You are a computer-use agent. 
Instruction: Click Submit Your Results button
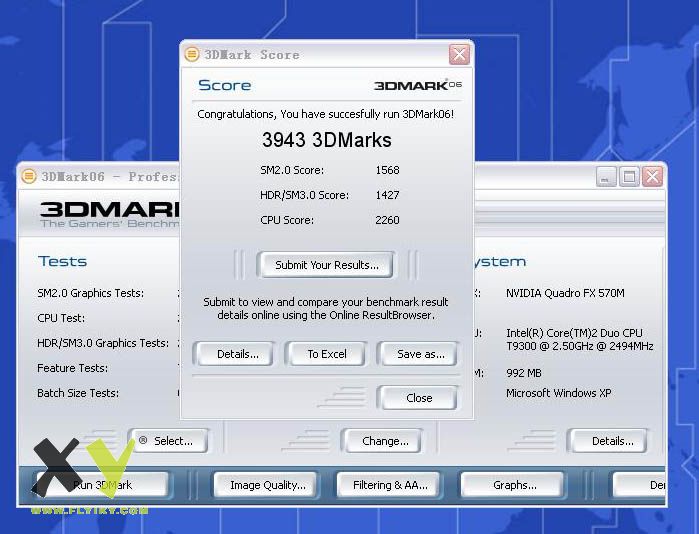coord(327,265)
